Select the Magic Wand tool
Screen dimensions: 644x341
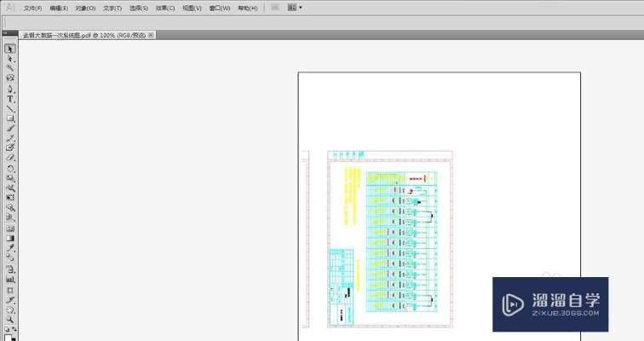pyautogui.click(x=10, y=68)
